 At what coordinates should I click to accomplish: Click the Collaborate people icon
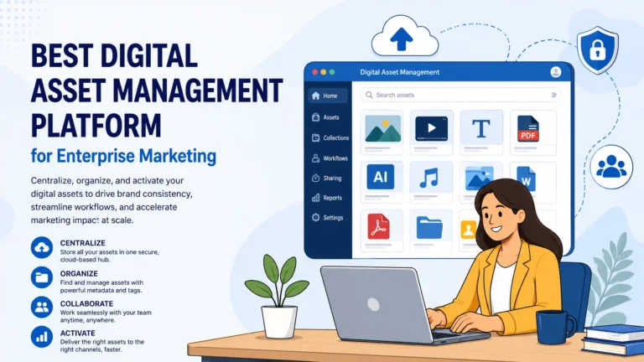[x=41, y=307]
